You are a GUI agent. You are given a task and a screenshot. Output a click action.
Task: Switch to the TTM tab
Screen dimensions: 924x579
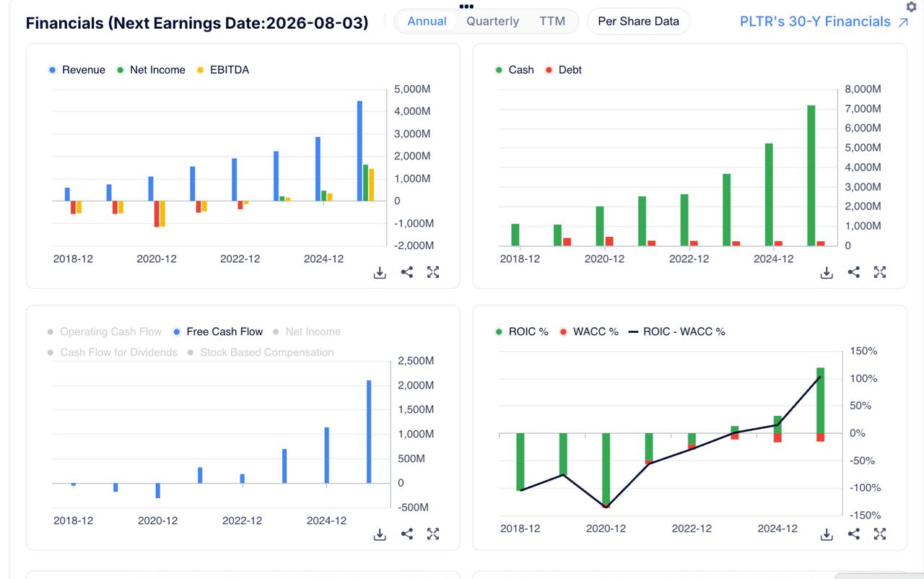tap(552, 22)
